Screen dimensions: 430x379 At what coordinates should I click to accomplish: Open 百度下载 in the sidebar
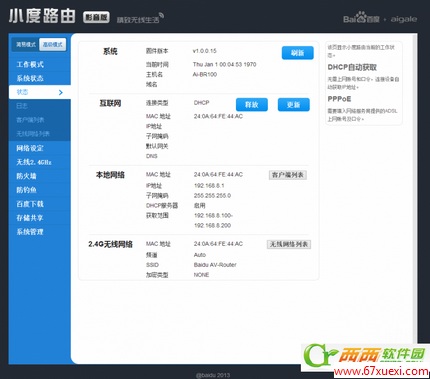(x=30, y=204)
